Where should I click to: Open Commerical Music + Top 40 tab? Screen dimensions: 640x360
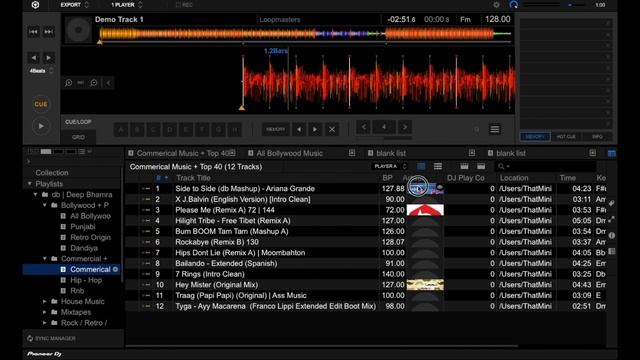(182, 153)
